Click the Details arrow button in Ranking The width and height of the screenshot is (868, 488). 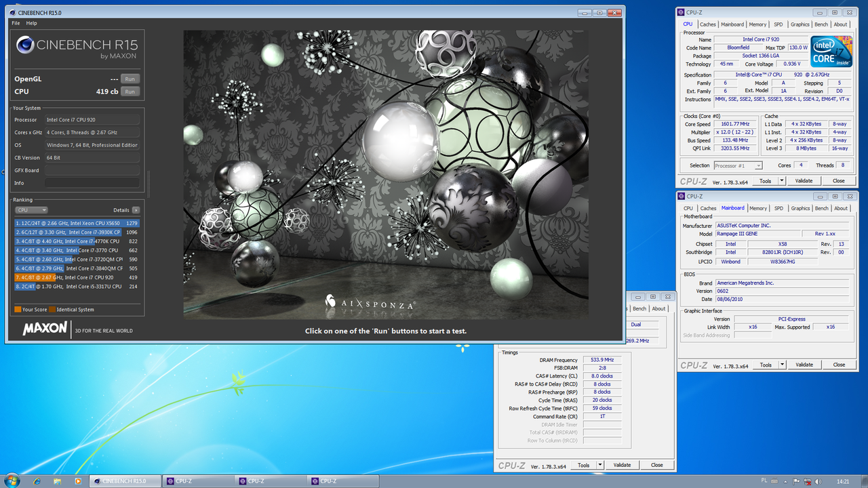tap(136, 210)
